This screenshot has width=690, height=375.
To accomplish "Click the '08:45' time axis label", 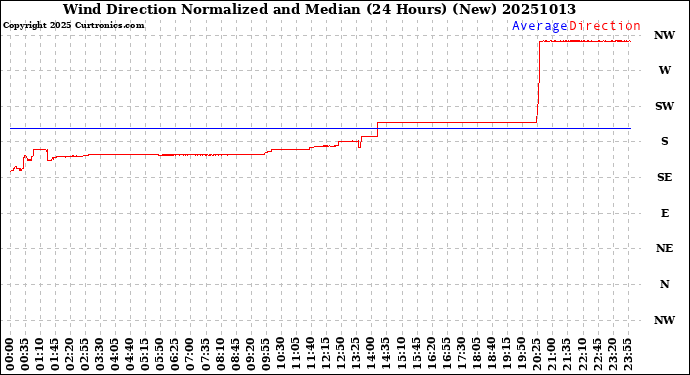I will click(x=235, y=354).
